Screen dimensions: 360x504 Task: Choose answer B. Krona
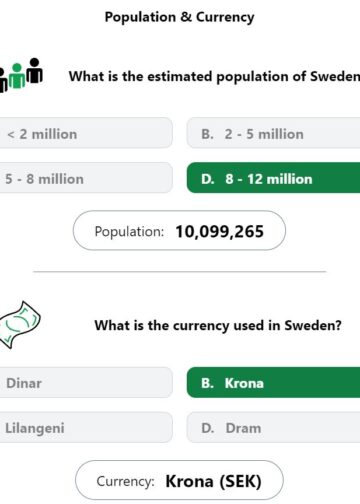point(273,382)
